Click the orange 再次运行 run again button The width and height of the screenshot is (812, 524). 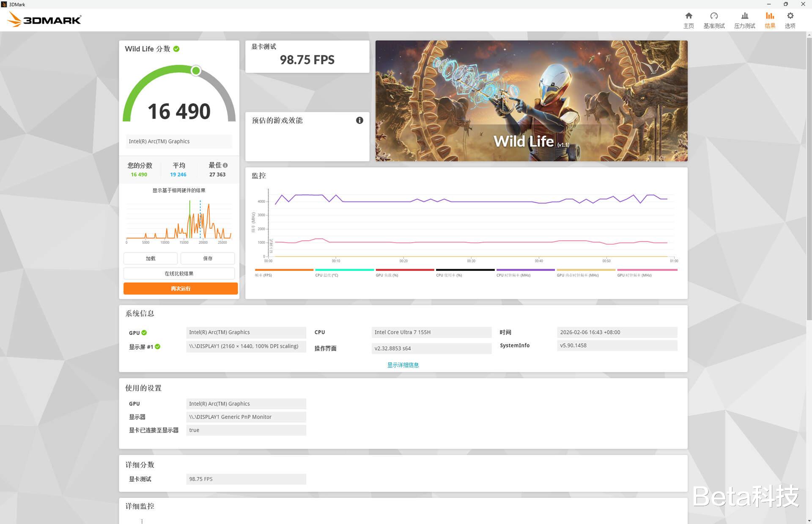pos(181,289)
